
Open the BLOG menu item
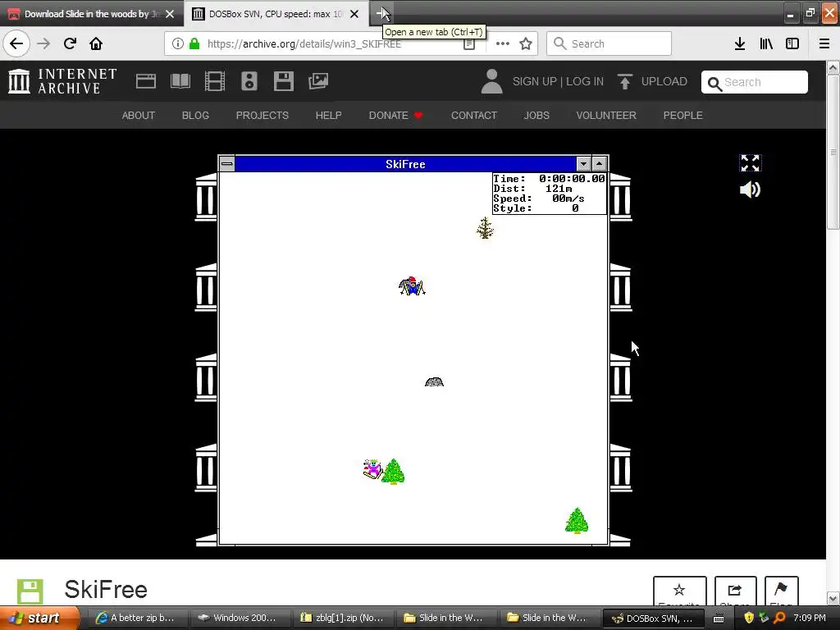tap(195, 115)
